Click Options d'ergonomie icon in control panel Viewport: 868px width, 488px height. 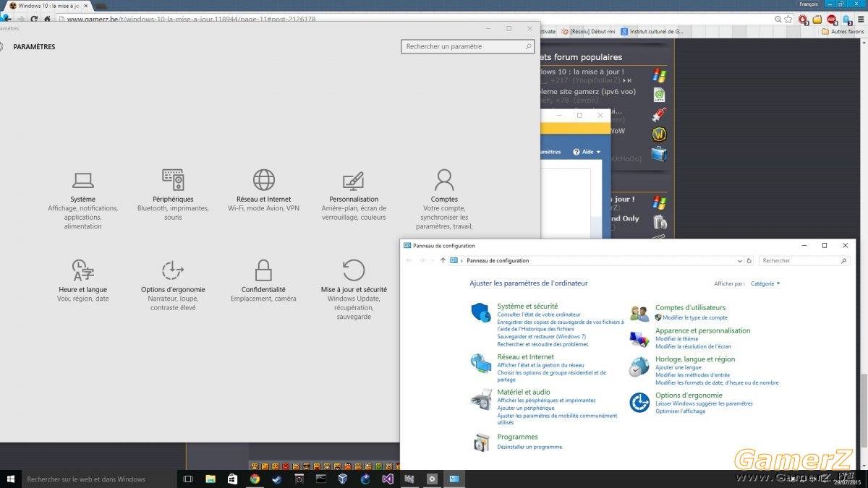[x=639, y=403]
